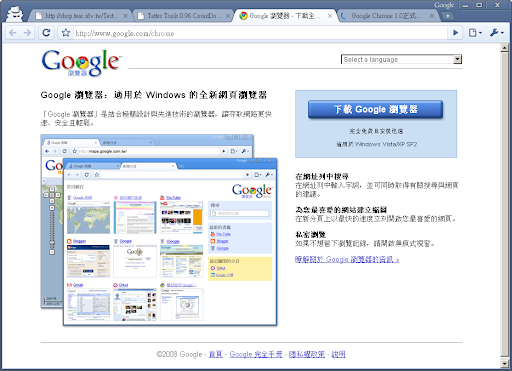Click the 在網址列中搜尋 heading text
This screenshot has height=371, width=512.
(322, 176)
